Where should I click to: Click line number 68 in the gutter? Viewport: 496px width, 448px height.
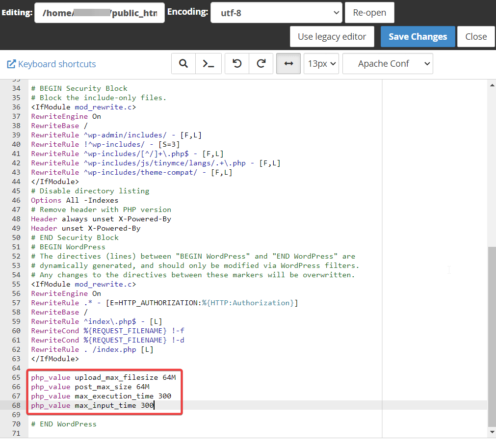(17, 405)
